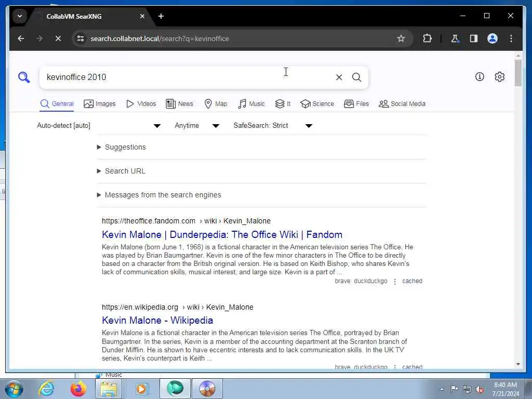Switch to the Videos category tab
The image size is (532, 399).
(141, 104)
